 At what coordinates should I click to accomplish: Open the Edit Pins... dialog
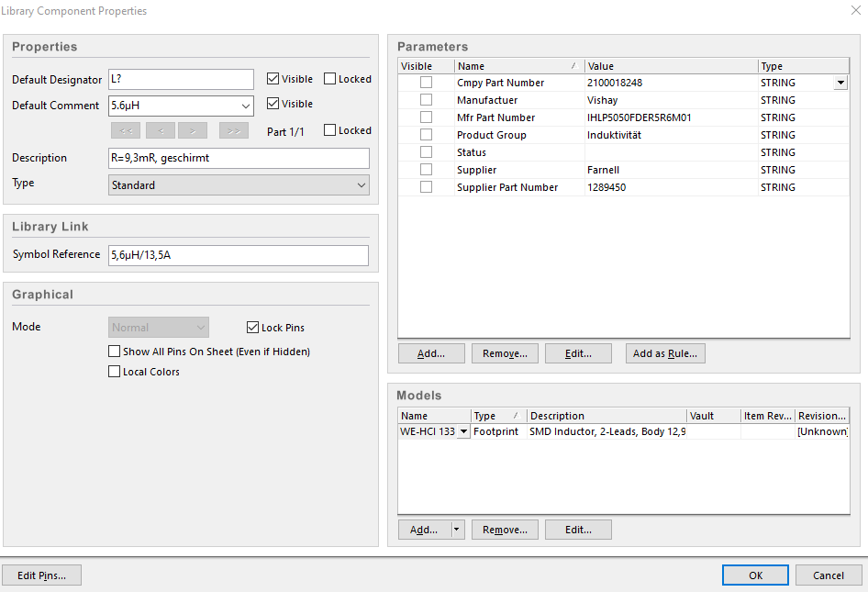41,575
